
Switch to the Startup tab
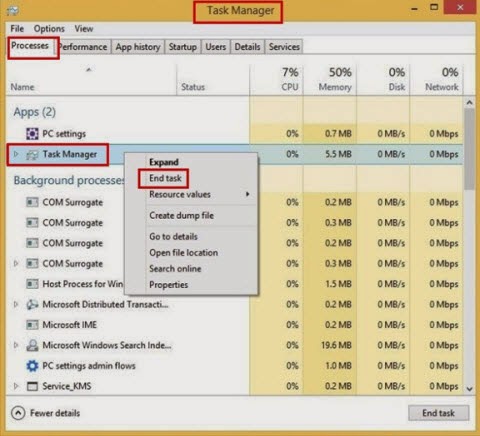point(182,47)
